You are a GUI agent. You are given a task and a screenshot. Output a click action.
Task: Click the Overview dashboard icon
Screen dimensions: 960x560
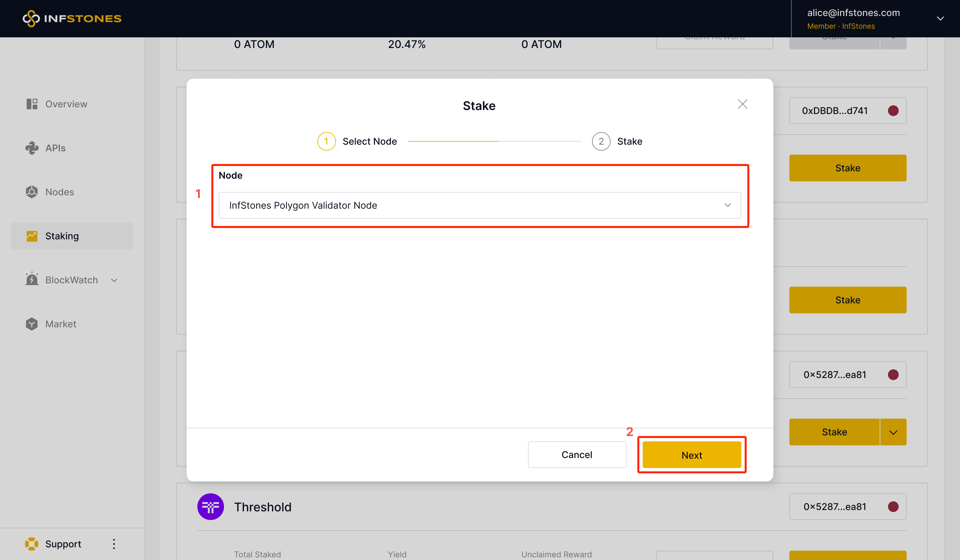pyautogui.click(x=32, y=104)
